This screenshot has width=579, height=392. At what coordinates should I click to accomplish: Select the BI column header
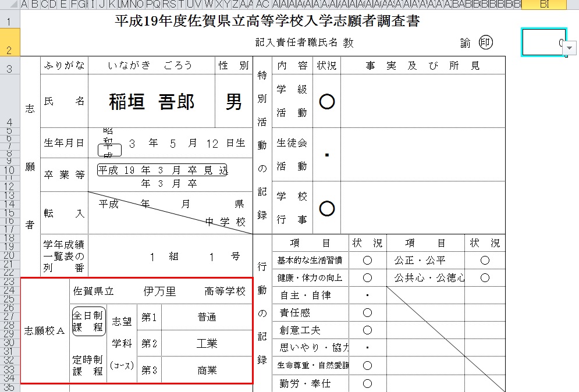pyautogui.click(x=544, y=5)
